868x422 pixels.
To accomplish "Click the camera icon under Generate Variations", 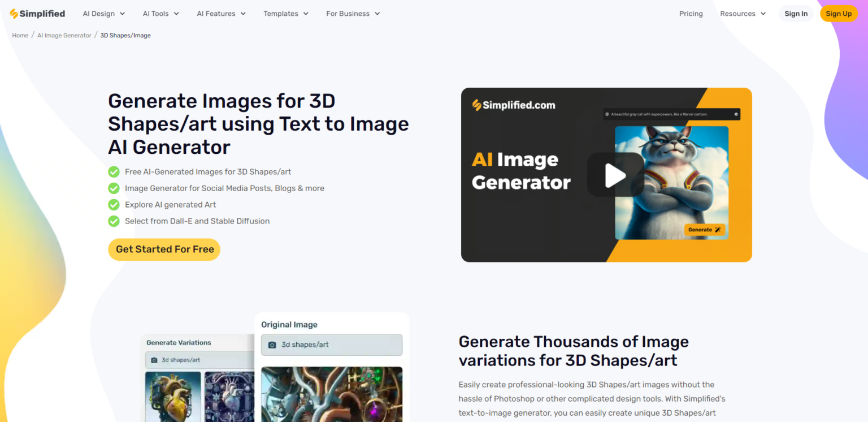I will (154, 360).
